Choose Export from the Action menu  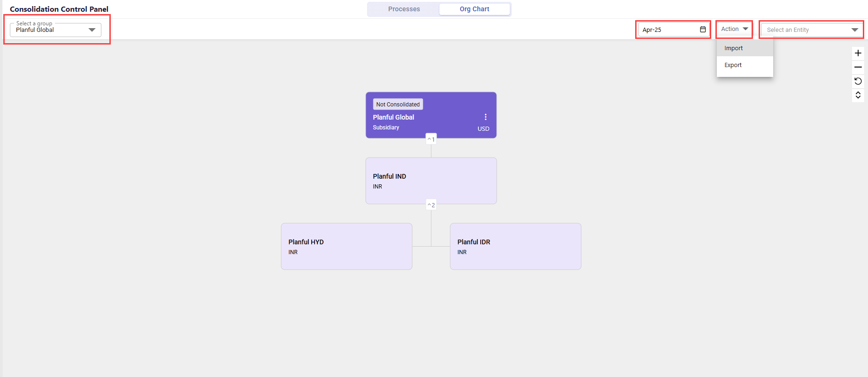pyautogui.click(x=733, y=65)
